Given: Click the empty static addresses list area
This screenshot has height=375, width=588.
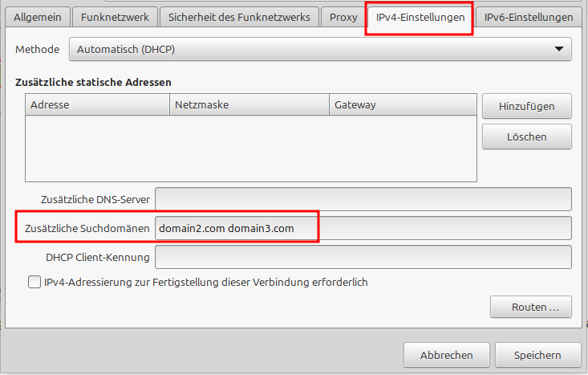Looking at the screenshot, I should point(250,149).
